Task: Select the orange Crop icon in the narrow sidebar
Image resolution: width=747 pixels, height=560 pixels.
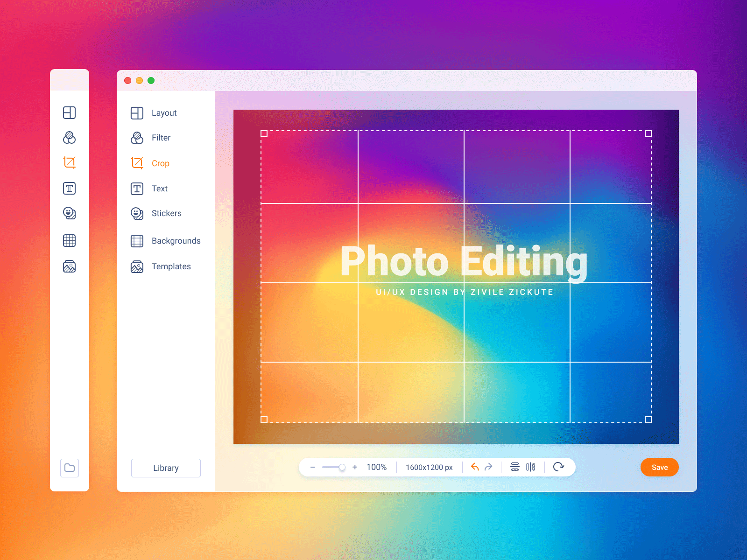Action: coord(69,162)
